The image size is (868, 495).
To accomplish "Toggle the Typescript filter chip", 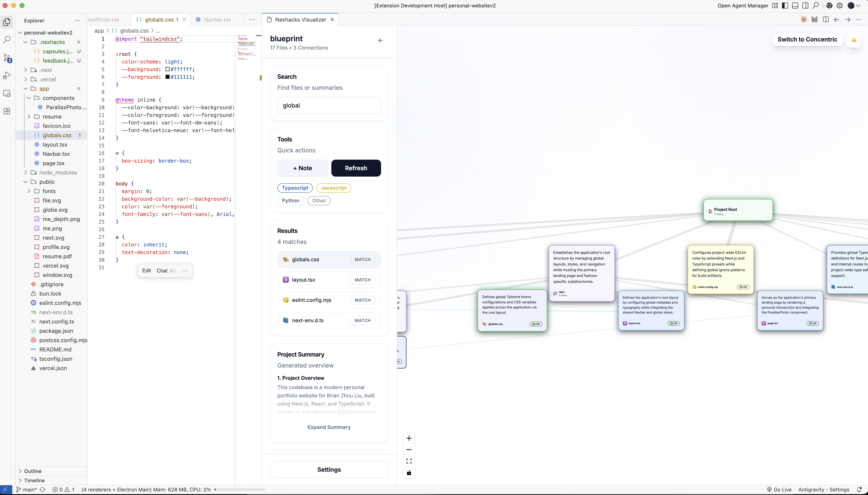I will pos(295,188).
